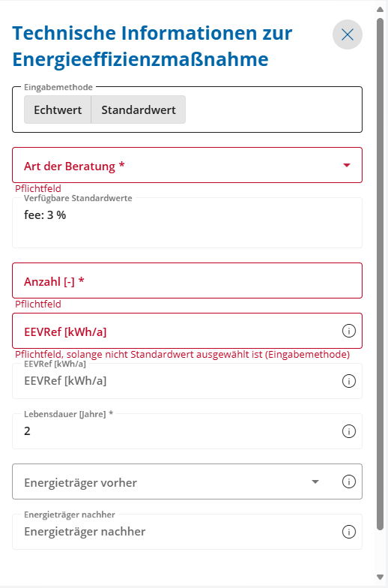
Task: Click the required red EEVRef [kWh/a] field
Action: (x=187, y=331)
